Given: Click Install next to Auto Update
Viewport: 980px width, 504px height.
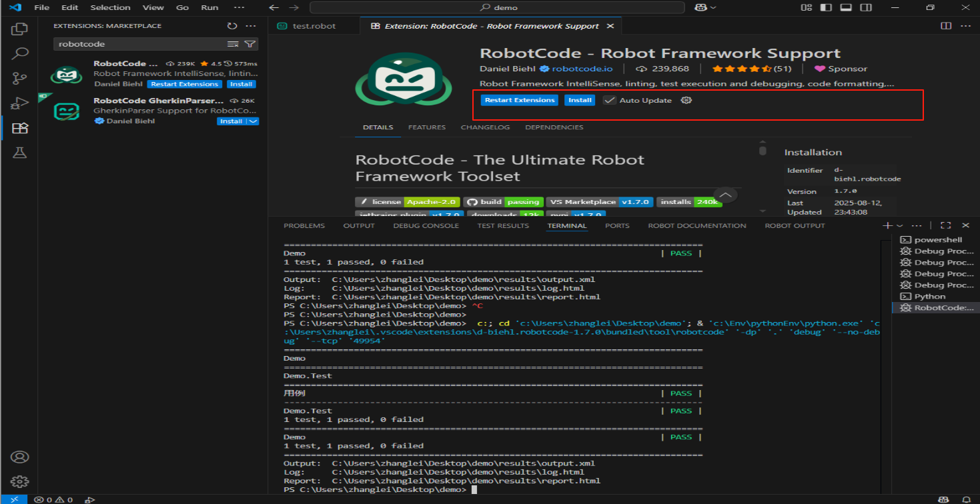Looking at the screenshot, I should 580,100.
